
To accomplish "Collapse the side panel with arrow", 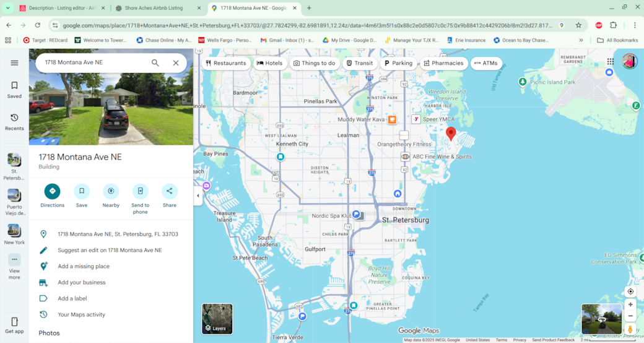I will point(198,196).
